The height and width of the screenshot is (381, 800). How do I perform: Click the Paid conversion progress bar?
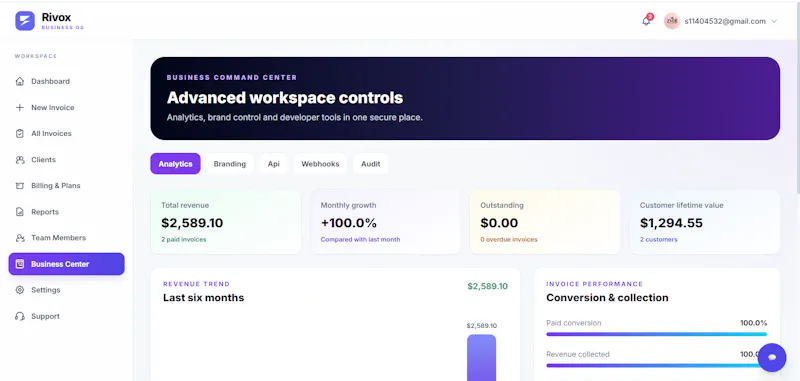[657, 334]
